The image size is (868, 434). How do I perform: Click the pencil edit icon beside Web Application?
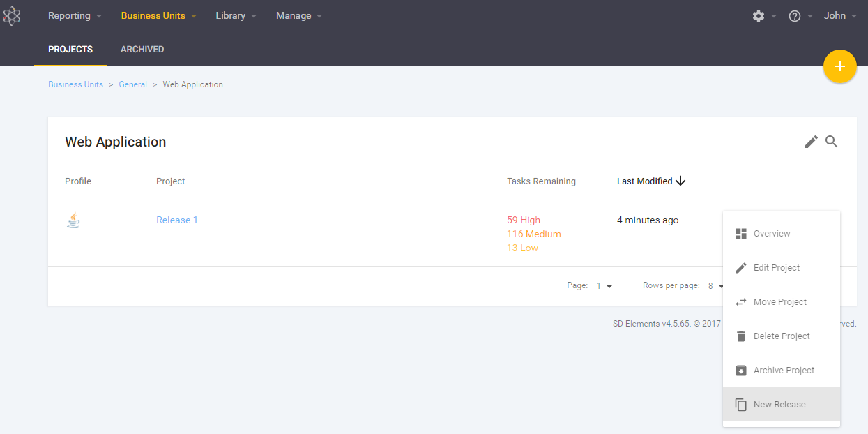[x=811, y=142]
